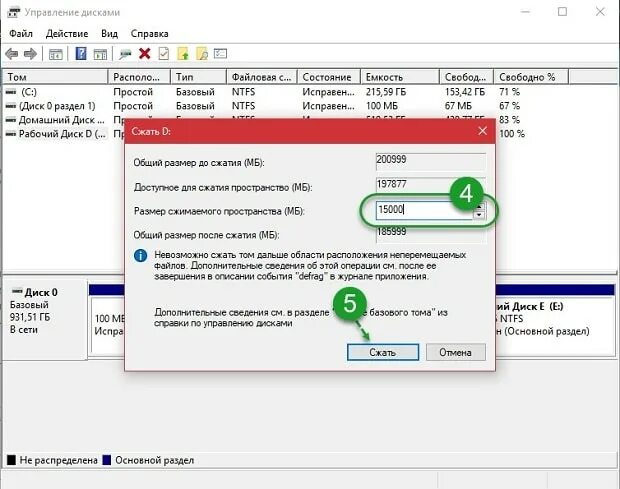Open the Действие menu

(x=67, y=34)
